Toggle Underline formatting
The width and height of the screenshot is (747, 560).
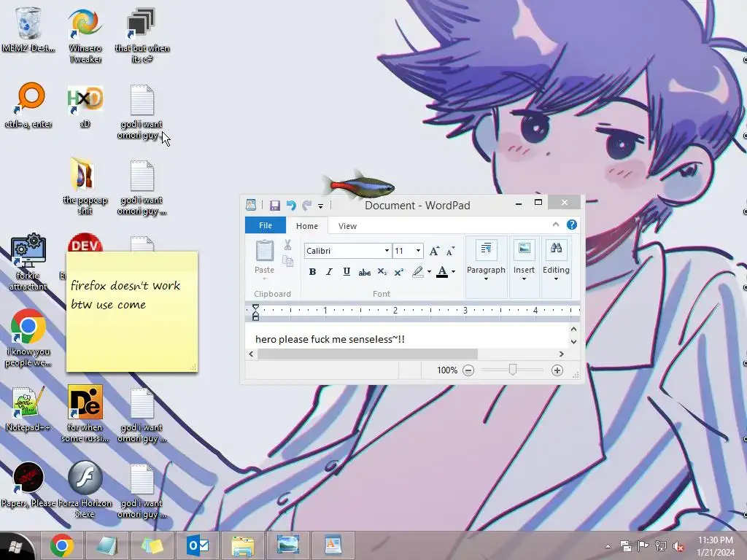click(x=347, y=272)
